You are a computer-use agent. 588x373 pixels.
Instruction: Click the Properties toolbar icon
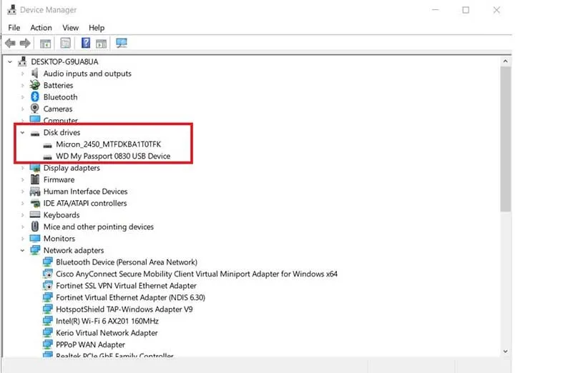(66, 44)
